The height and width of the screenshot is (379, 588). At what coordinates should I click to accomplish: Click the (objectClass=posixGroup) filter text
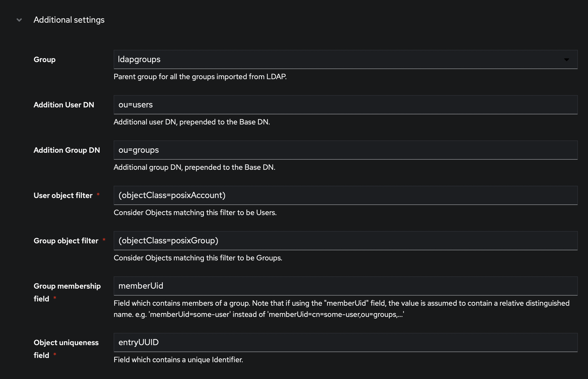coord(169,240)
